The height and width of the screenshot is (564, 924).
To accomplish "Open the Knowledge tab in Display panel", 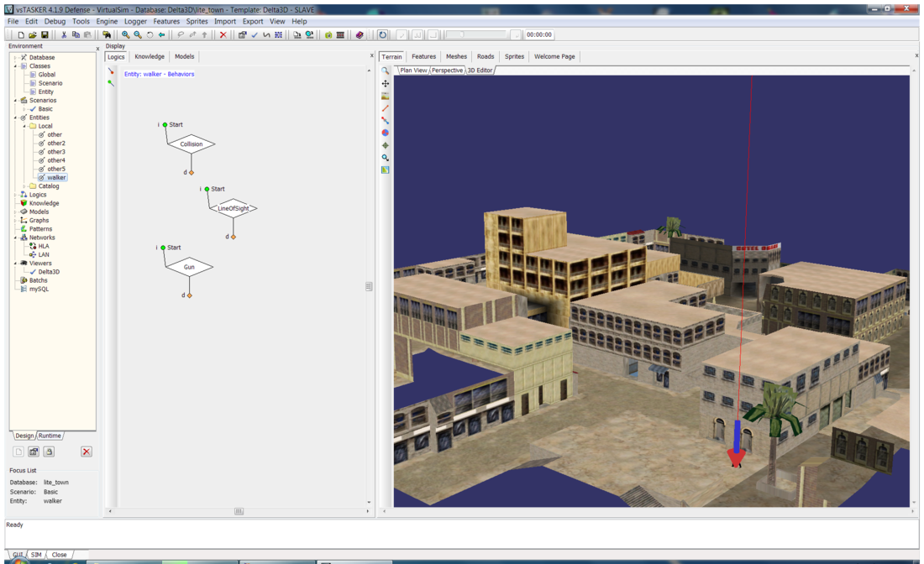I will [150, 57].
